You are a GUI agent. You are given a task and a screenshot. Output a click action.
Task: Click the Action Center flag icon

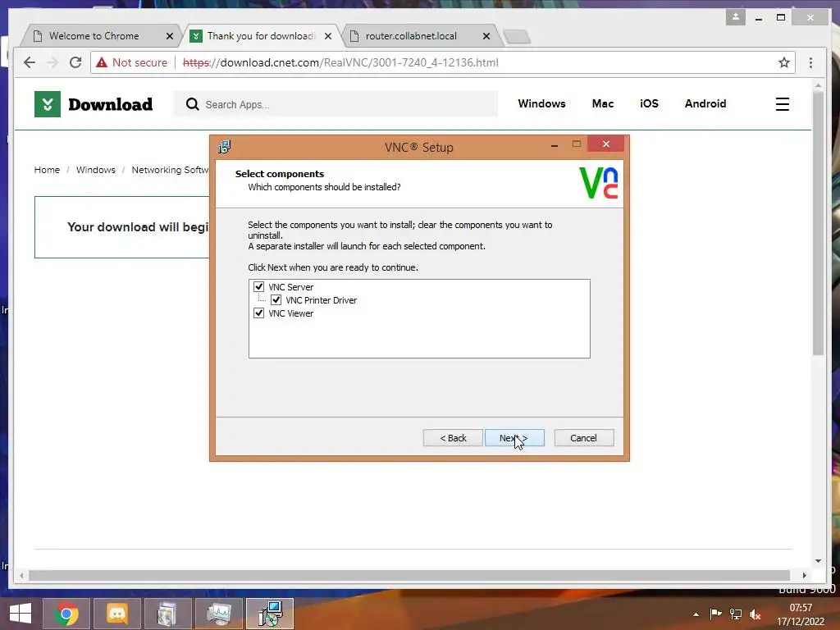[715, 614]
